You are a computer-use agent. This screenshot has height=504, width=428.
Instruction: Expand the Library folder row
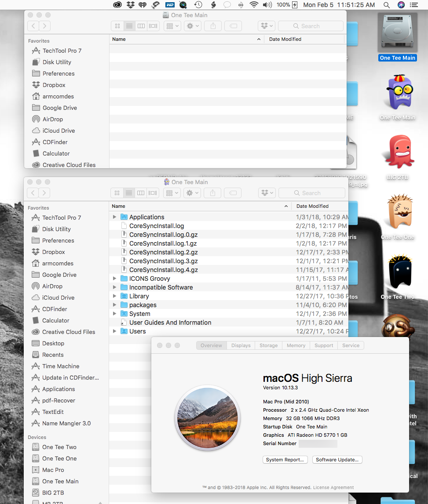pyautogui.click(x=114, y=296)
